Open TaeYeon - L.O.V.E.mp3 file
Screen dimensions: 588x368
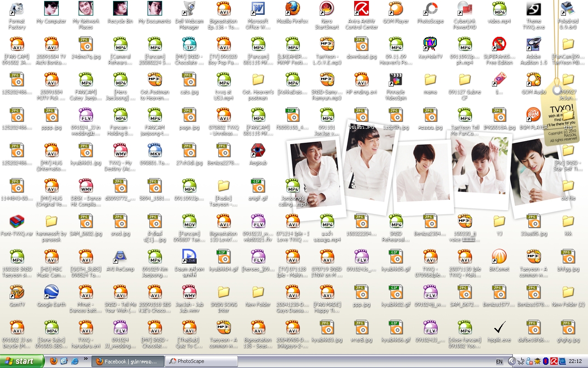coord(327,44)
